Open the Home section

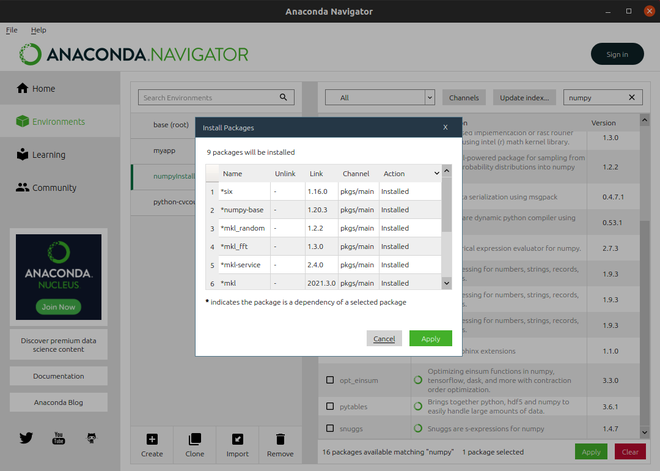(60, 88)
